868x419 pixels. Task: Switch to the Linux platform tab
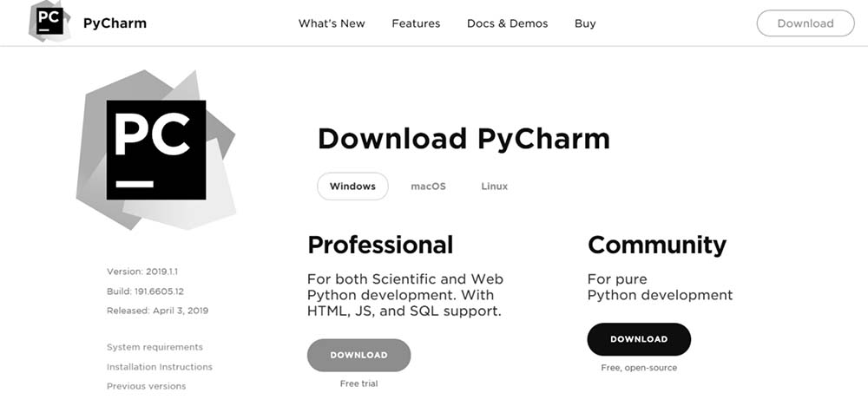point(495,187)
